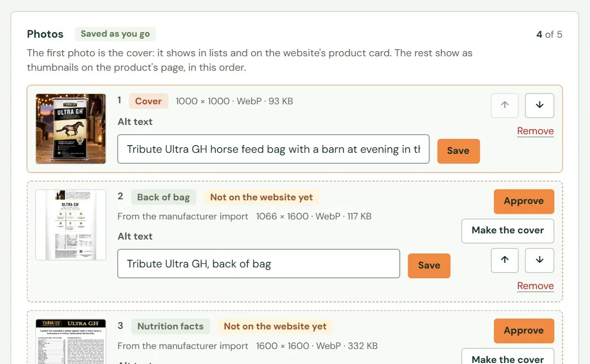Open the nutrition facts thumbnail

pos(71,341)
